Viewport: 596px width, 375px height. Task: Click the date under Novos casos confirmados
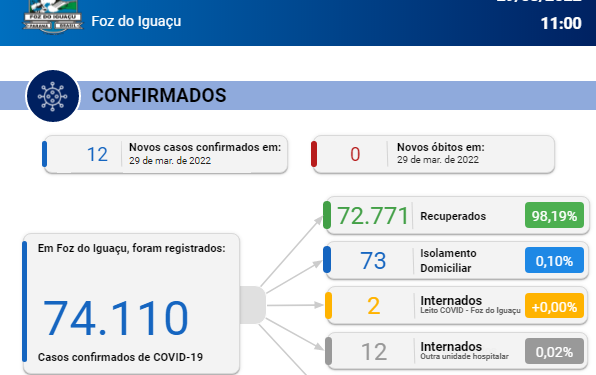click(170, 161)
